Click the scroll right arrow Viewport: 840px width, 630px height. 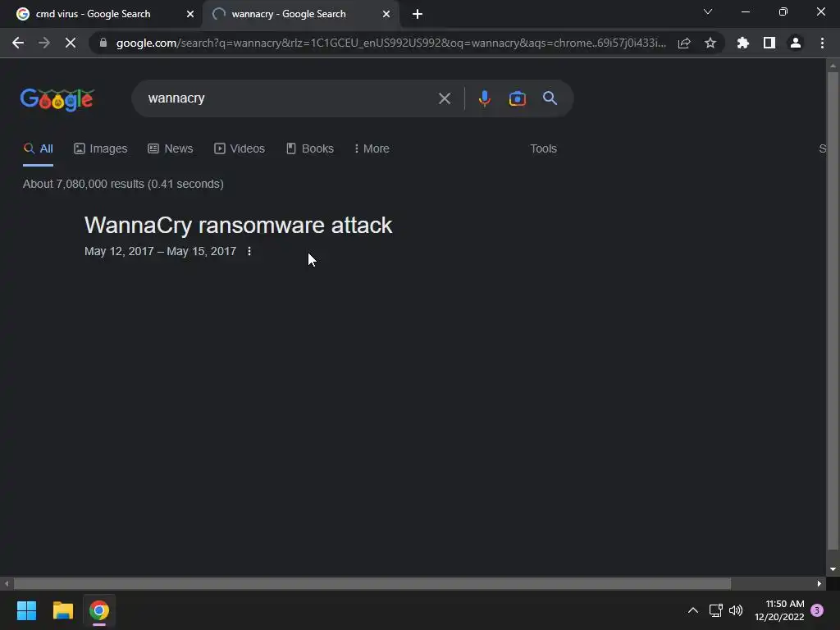click(x=819, y=583)
